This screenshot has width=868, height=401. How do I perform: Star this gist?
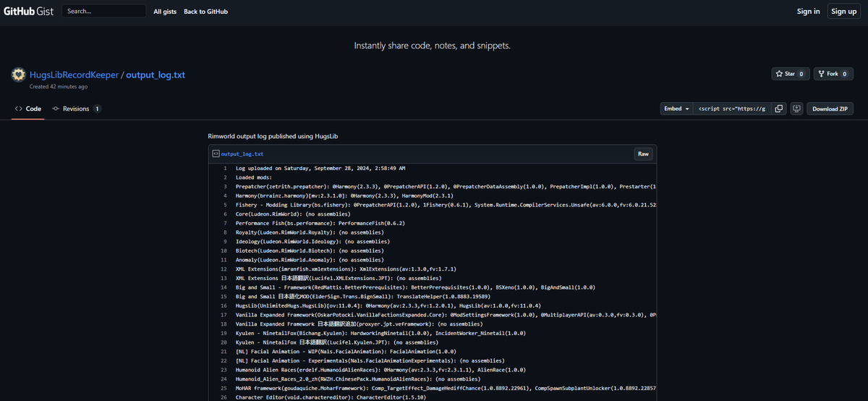[x=791, y=74]
